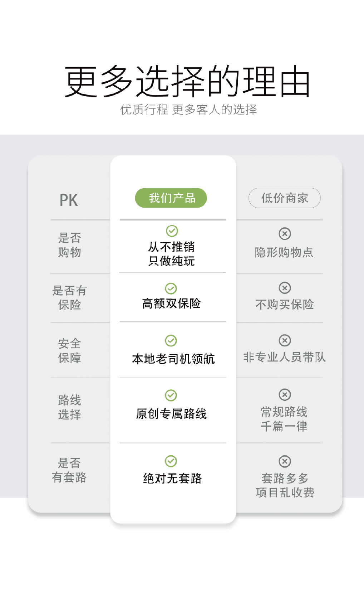Click the 路线选择 row label
Screen dimensions: 364x612
70,407
